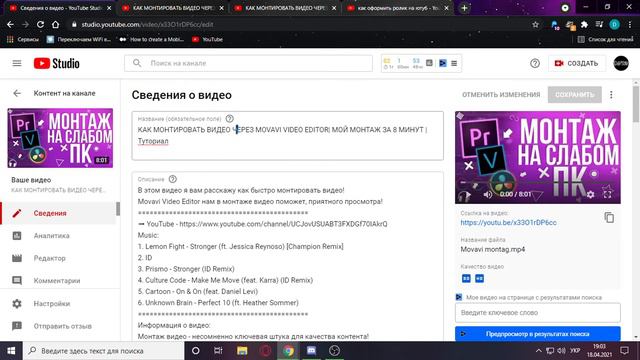This screenshot has width=640, height=360.
Task: Click the help icon next to title label
Action: (229, 119)
